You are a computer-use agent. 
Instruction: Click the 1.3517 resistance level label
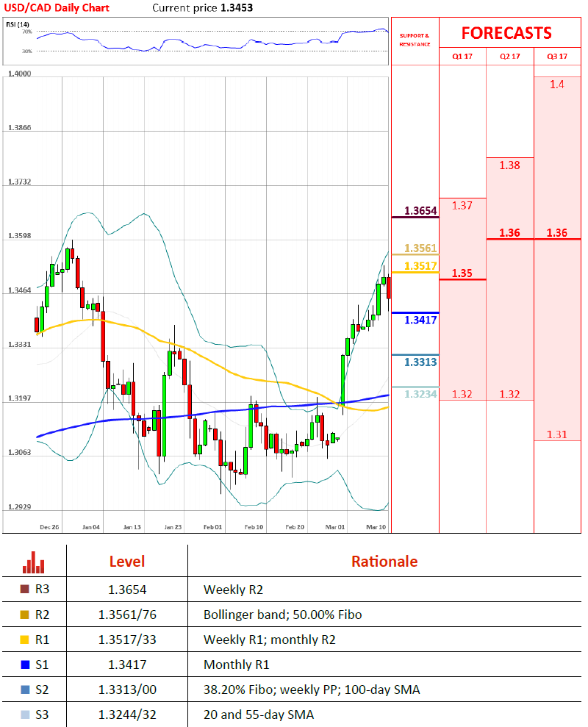tap(420, 265)
